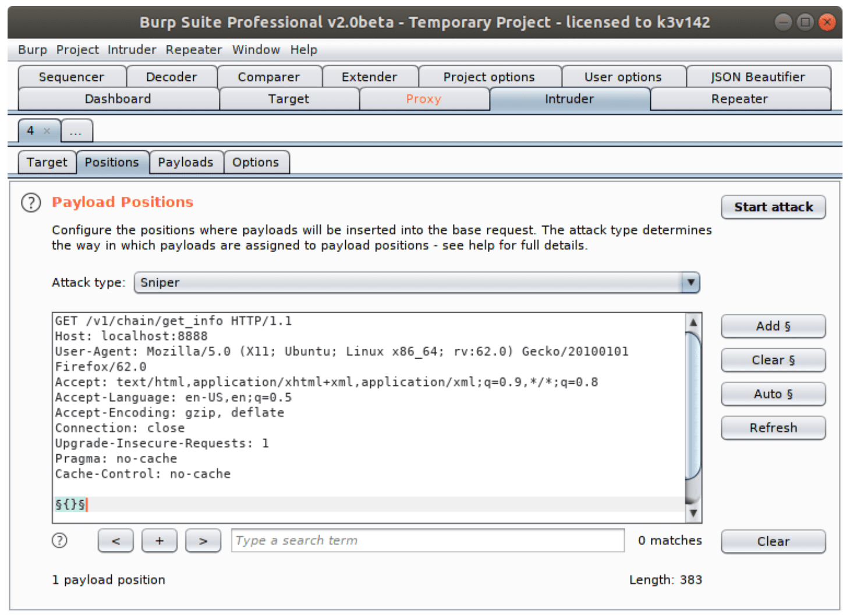Close the Burp Suite window
The image size is (850, 616).
pyautogui.click(x=827, y=23)
